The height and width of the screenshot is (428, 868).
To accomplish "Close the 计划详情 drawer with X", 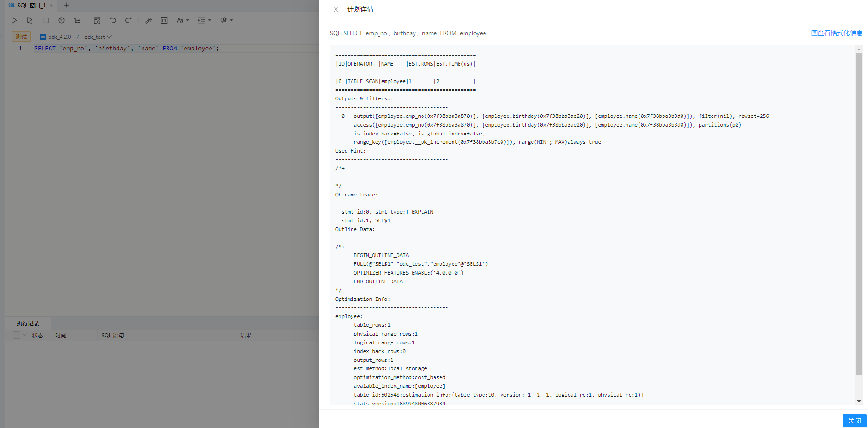I will tap(336, 9).
